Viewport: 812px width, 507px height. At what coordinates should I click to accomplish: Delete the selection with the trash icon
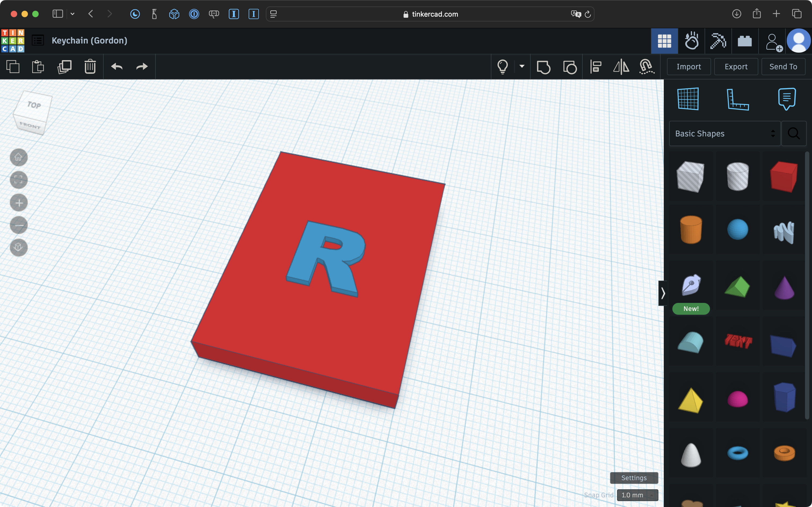(90, 67)
